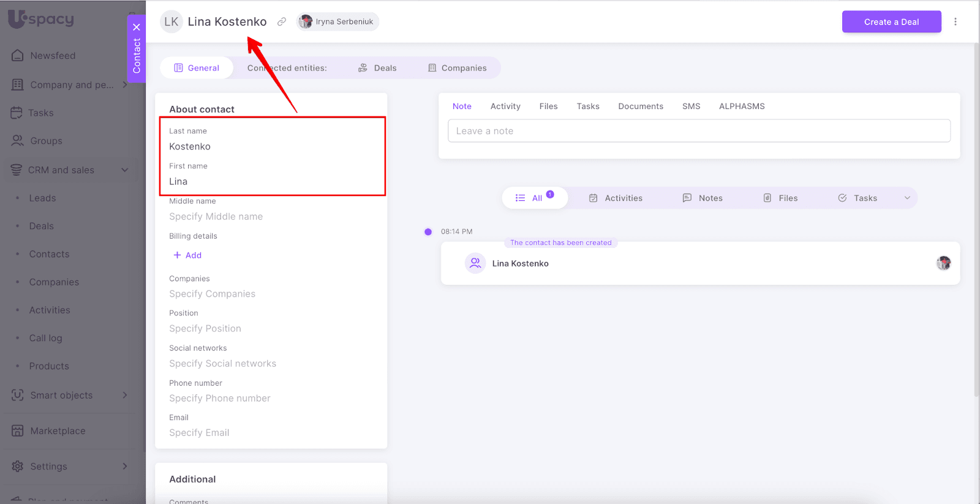This screenshot has width=980, height=504.
Task: Open the three-dot more options menu
Action: [955, 21]
